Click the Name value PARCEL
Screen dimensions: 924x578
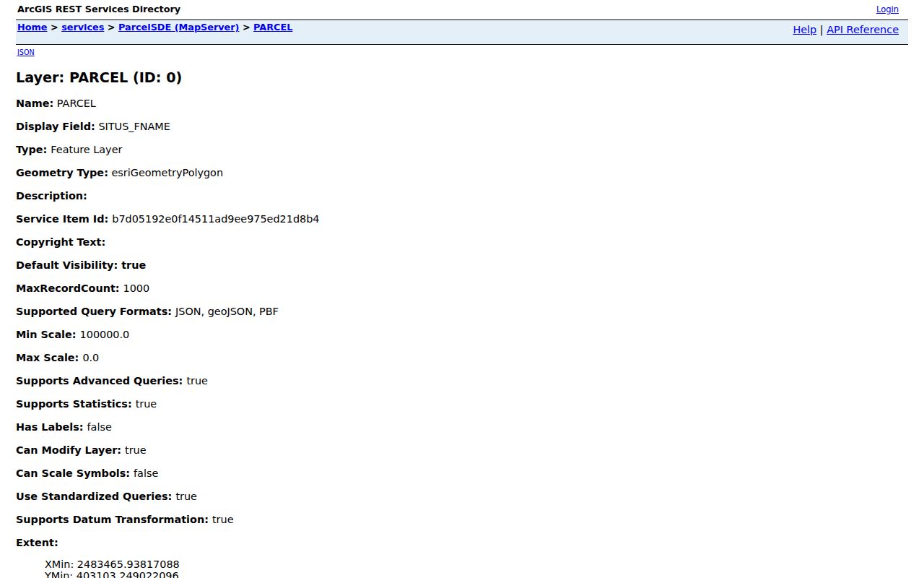77,103
